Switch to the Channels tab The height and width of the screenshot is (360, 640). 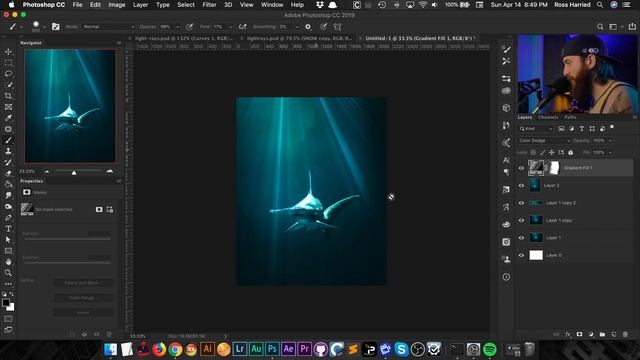click(x=548, y=117)
